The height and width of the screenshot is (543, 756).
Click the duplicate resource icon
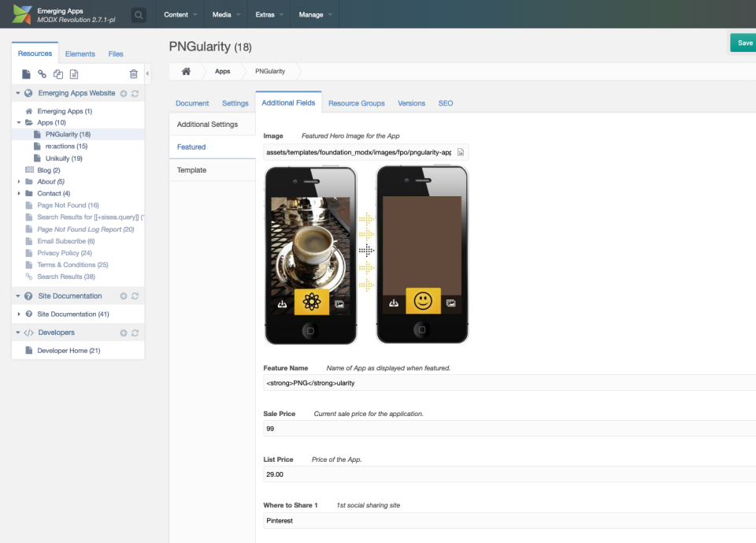coord(58,73)
